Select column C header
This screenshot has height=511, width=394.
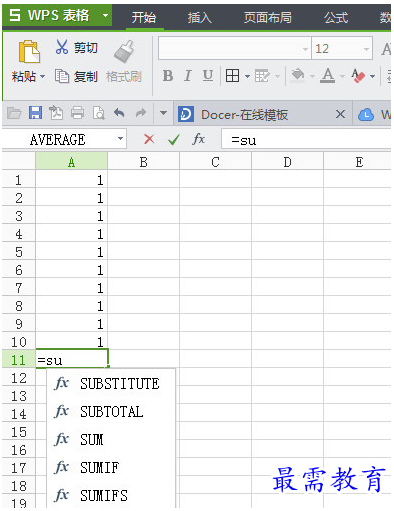(215, 162)
